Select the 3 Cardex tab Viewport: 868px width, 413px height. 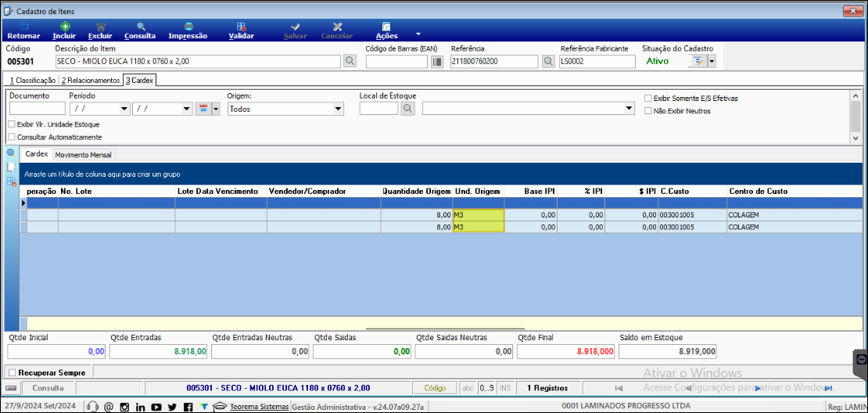point(139,81)
